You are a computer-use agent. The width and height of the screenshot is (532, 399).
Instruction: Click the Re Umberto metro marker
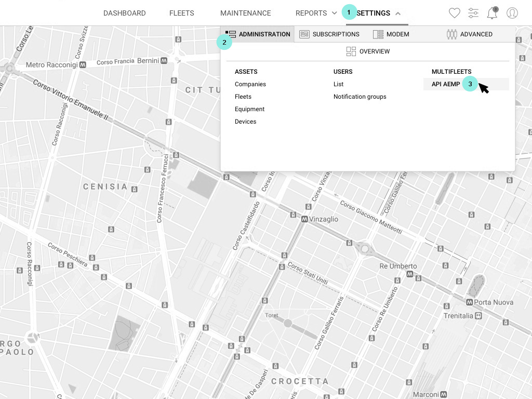[x=410, y=274]
